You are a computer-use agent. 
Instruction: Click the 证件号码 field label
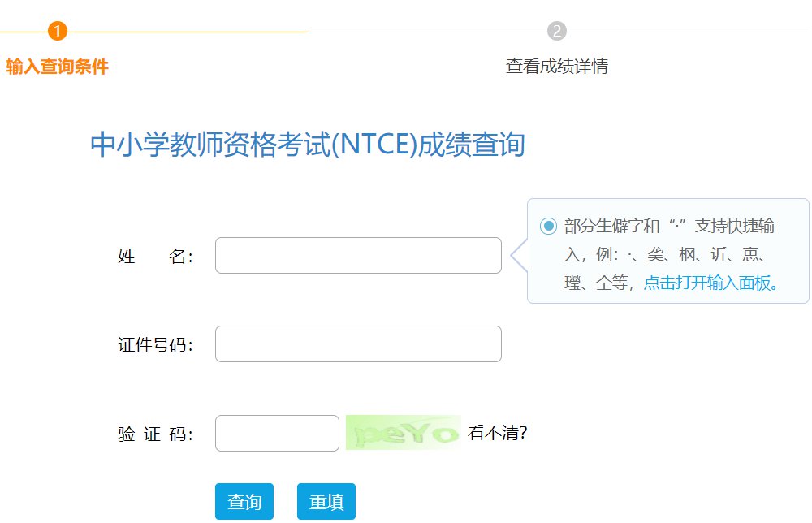156,345
